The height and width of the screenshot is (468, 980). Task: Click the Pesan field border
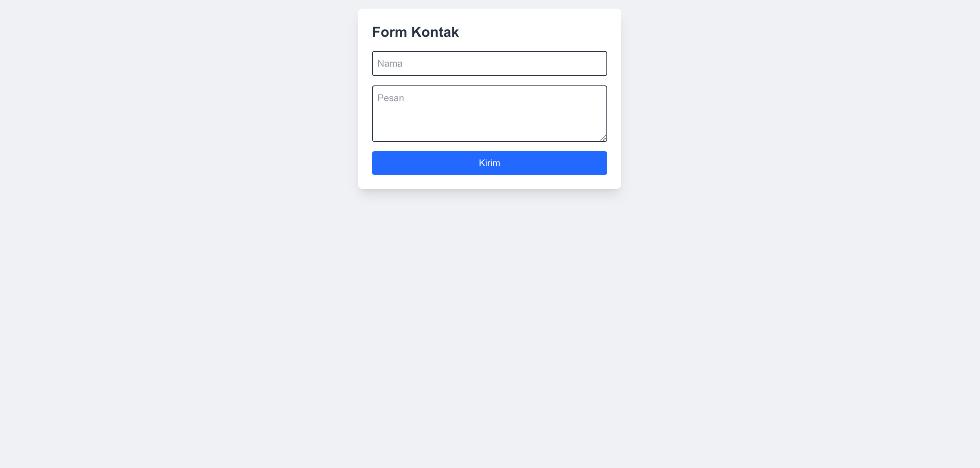tap(489, 87)
